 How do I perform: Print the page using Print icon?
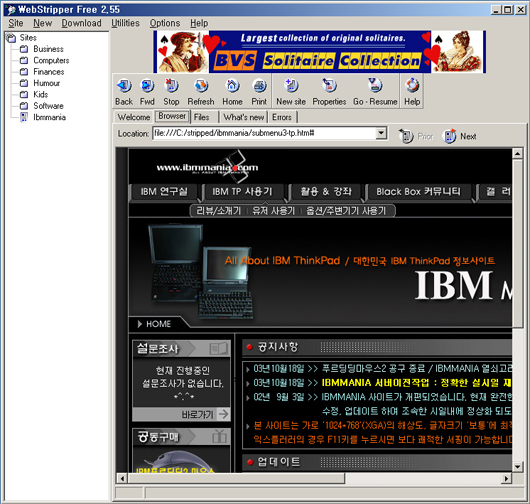[x=259, y=86]
